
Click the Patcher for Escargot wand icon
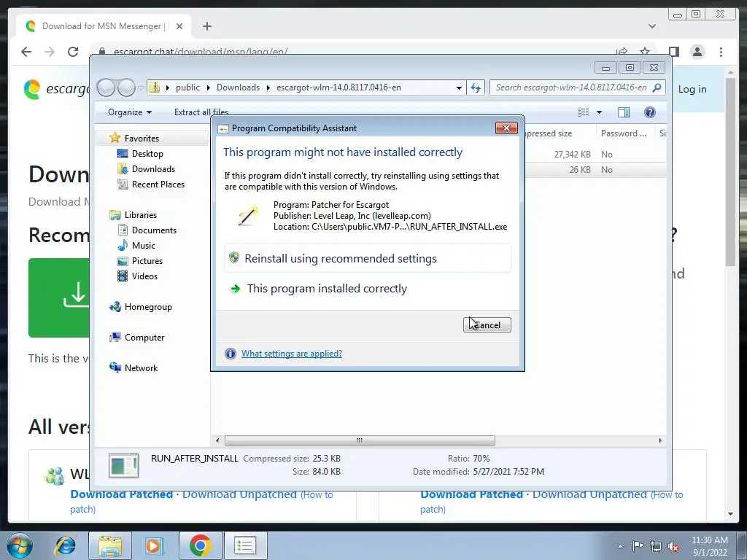(248, 216)
